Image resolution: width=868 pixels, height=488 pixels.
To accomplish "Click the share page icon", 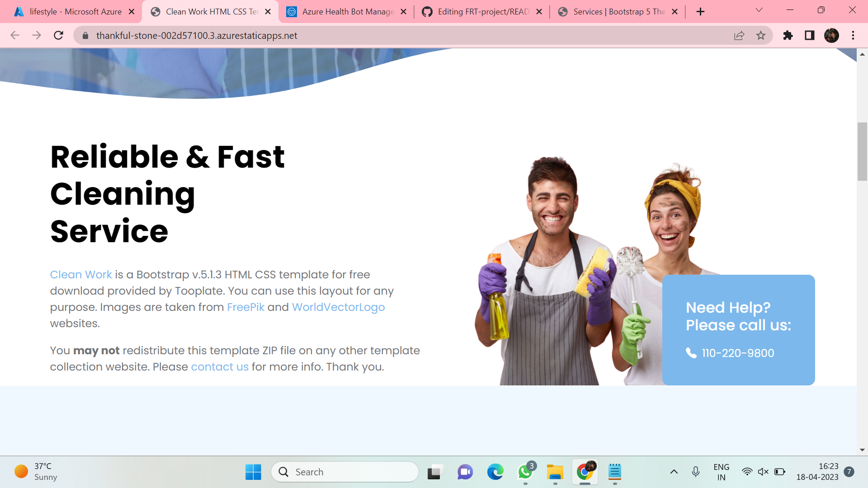I will pos(739,35).
